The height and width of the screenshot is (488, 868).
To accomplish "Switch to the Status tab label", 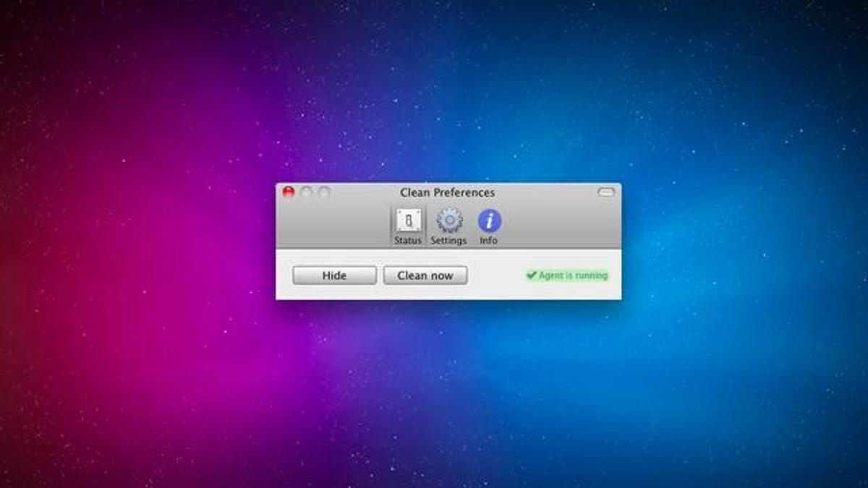I will click(x=408, y=241).
